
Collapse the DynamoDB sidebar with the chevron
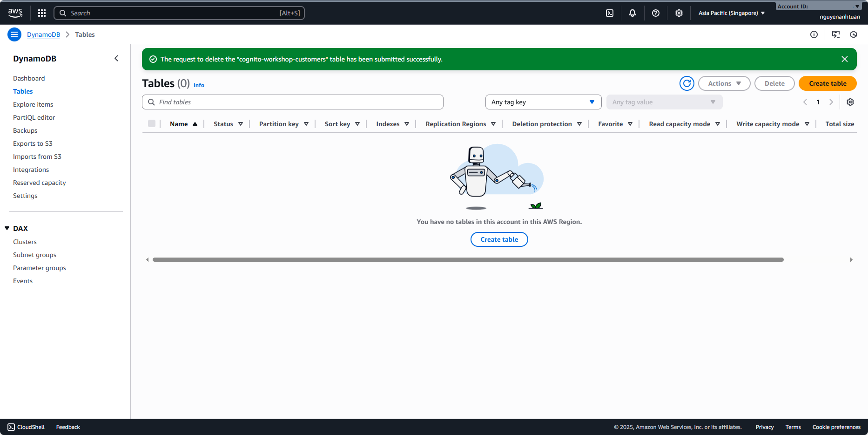116,58
